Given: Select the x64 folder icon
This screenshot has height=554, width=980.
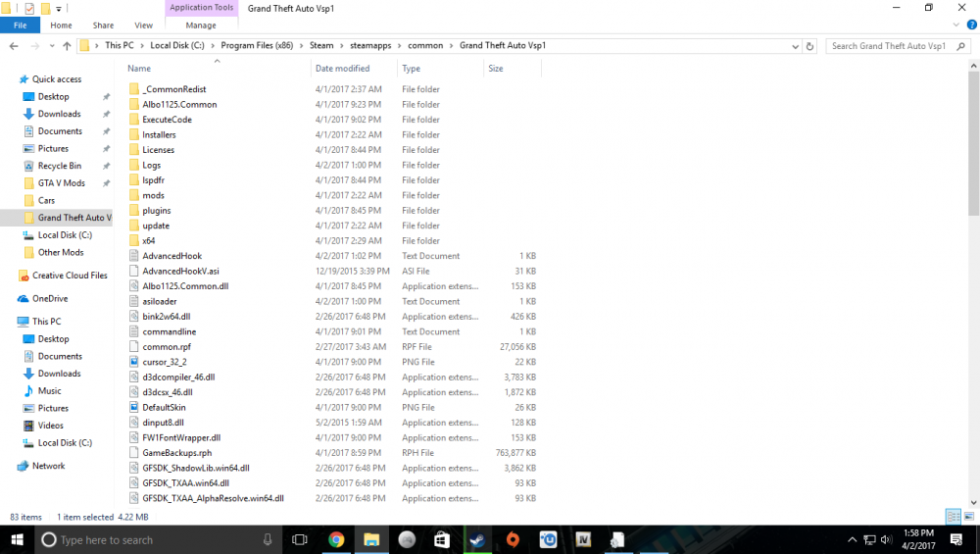Looking at the screenshot, I should (x=133, y=241).
